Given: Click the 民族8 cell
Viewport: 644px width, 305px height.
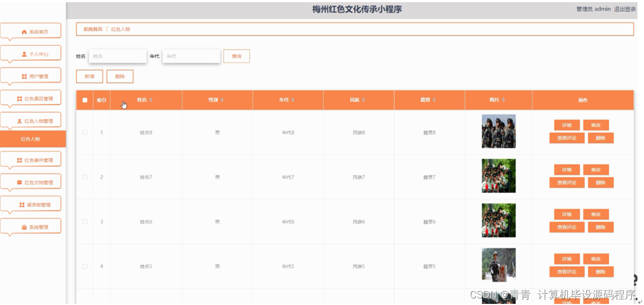Looking at the screenshot, I should point(359,133).
